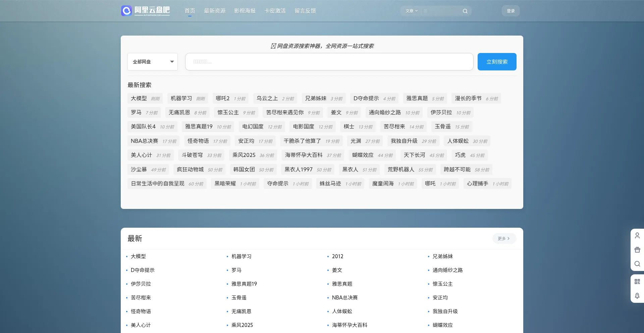Screen dimensions: 644x333
Task: Go to the 首页 nav tab
Action: pos(190,11)
